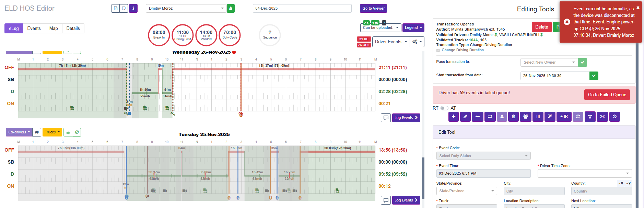Toggle the Change Driving Duration checkbox
Image resolution: width=644 pixels, height=208 pixels.
(438, 50)
